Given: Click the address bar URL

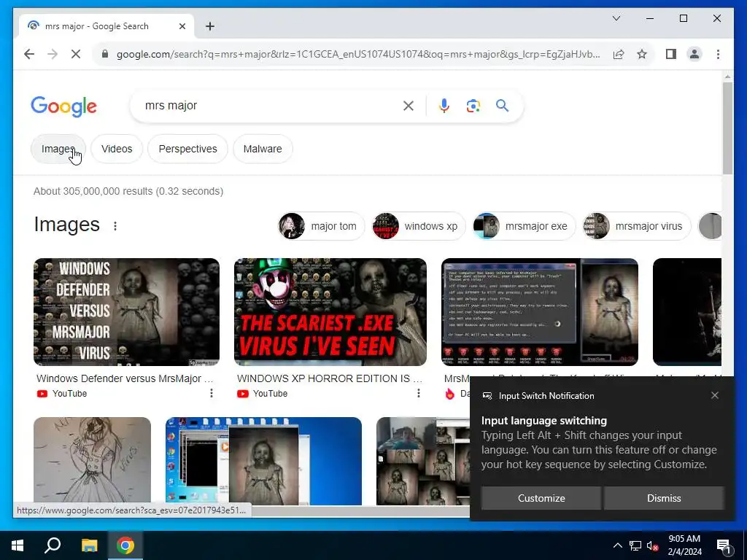Looking at the screenshot, I should click(358, 54).
